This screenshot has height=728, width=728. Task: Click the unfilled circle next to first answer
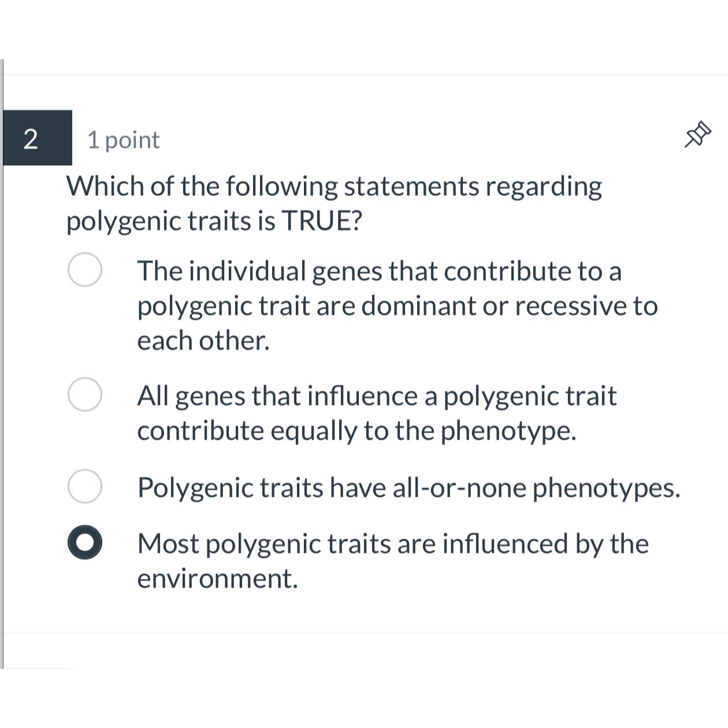[x=85, y=269]
